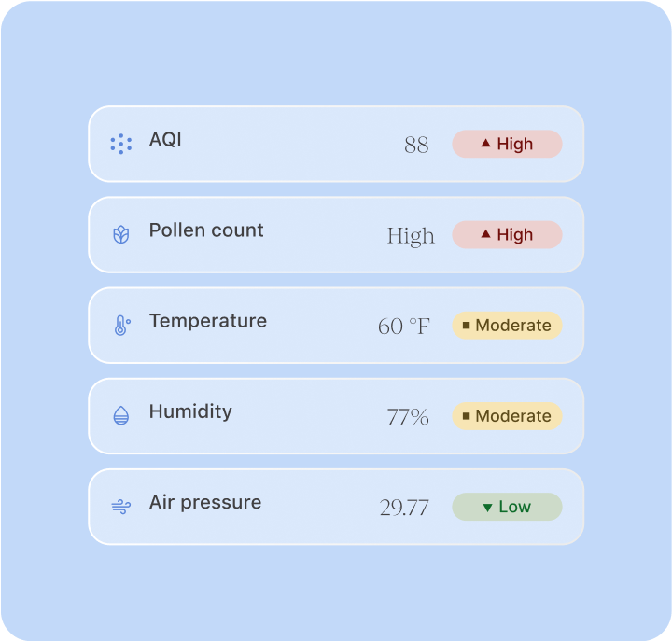Click the AQI dots icon

point(120,145)
